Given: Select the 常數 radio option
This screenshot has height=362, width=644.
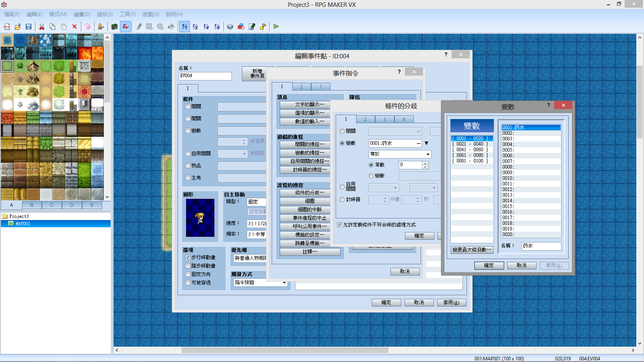Looking at the screenshot, I should click(371, 165).
